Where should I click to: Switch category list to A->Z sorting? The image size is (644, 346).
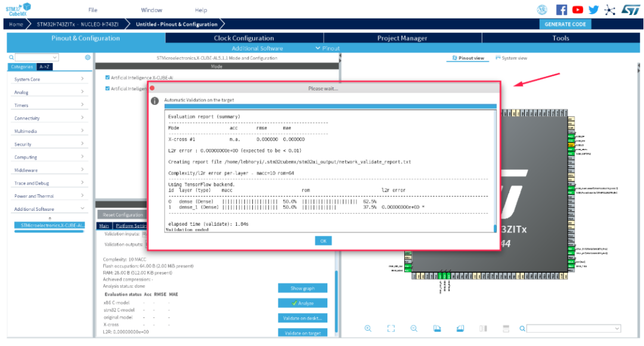44,67
